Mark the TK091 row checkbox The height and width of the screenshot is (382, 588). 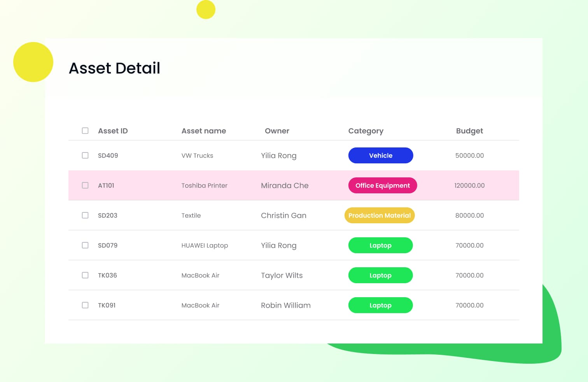(85, 305)
